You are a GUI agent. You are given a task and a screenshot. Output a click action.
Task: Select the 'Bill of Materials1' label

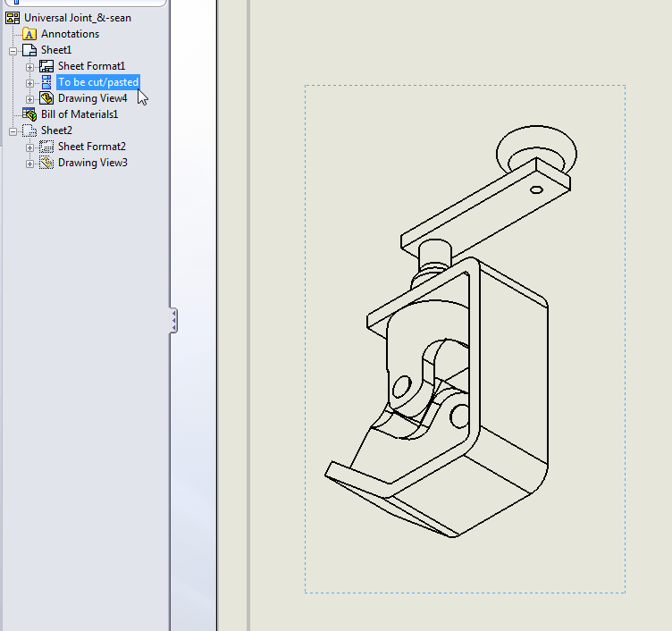pos(80,114)
